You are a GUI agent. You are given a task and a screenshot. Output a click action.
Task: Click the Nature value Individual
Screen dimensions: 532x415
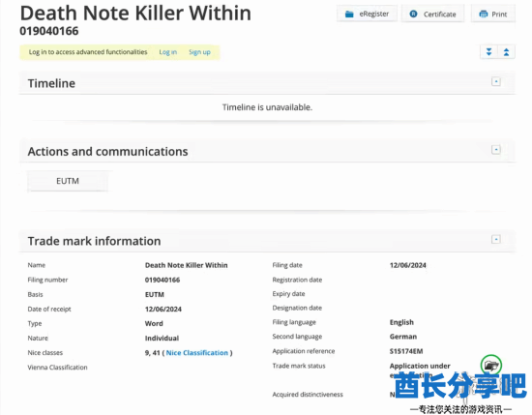162,339
